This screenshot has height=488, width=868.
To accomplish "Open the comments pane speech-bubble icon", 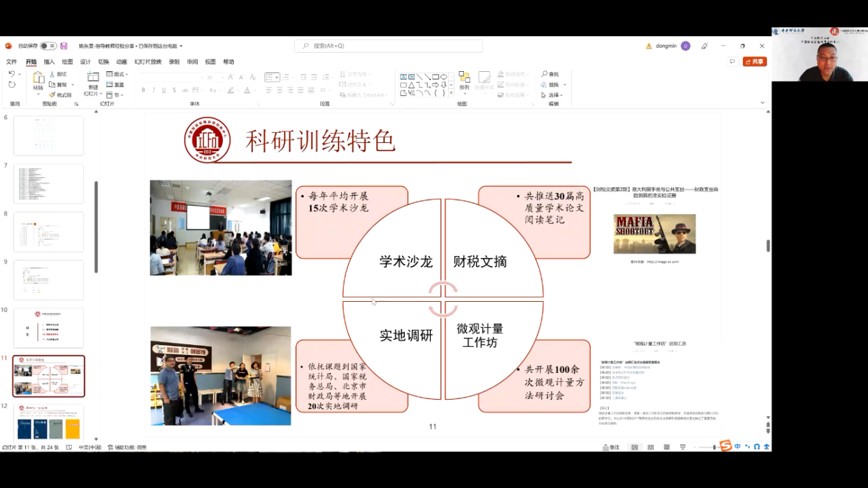I will click(732, 62).
